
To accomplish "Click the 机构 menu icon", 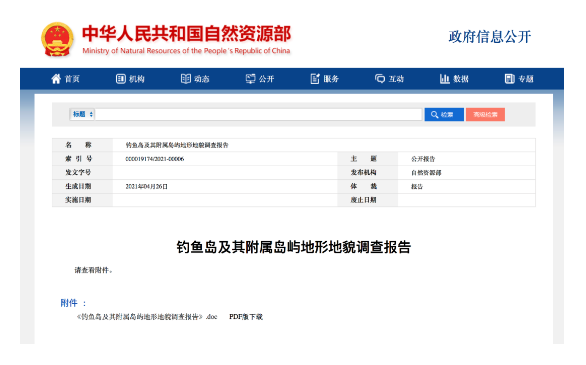I will 121,79.
